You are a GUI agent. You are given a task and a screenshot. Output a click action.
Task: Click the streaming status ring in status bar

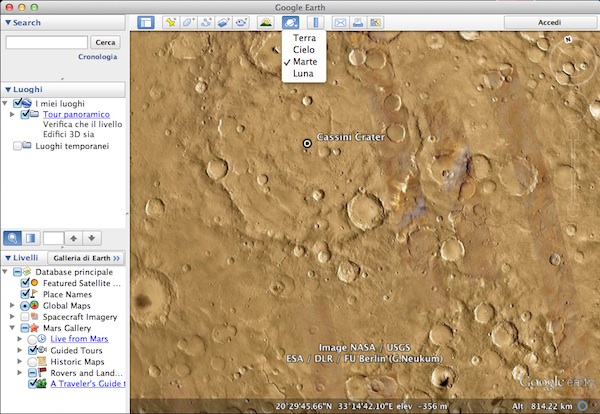(x=582, y=406)
